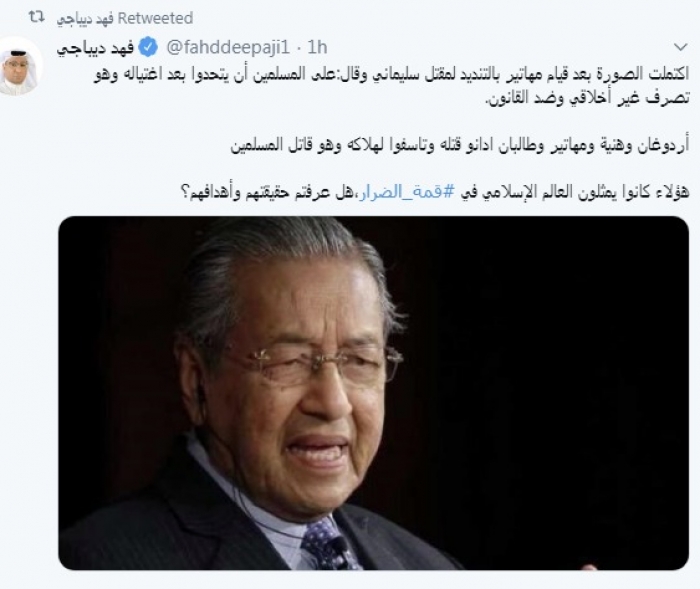Open the @fahddeepaji1 handle

click(229, 47)
